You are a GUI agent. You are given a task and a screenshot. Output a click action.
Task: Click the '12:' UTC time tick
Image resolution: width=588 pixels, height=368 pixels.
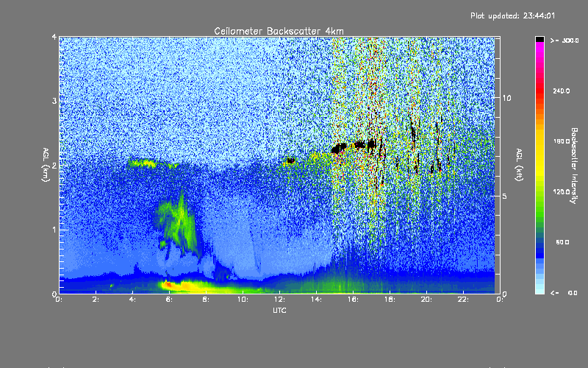click(x=279, y=300)
